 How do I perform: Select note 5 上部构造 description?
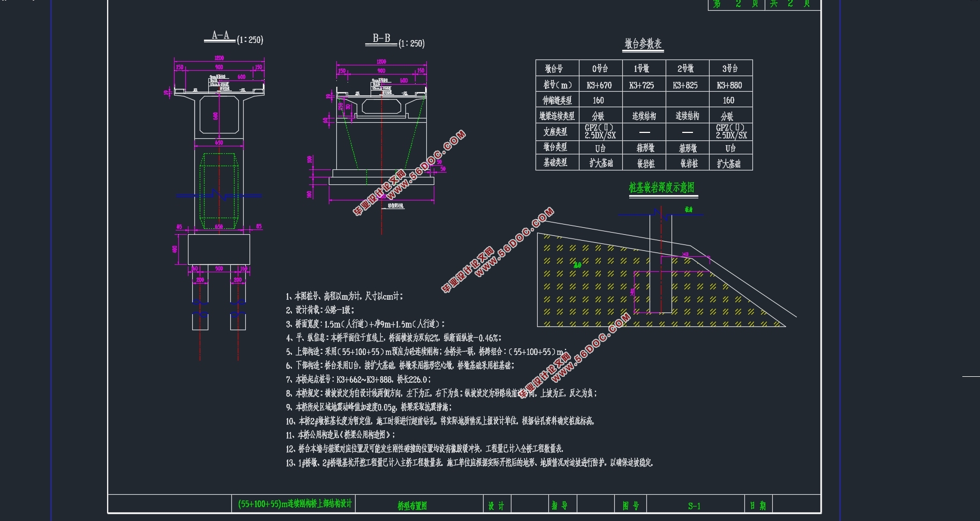427,352
